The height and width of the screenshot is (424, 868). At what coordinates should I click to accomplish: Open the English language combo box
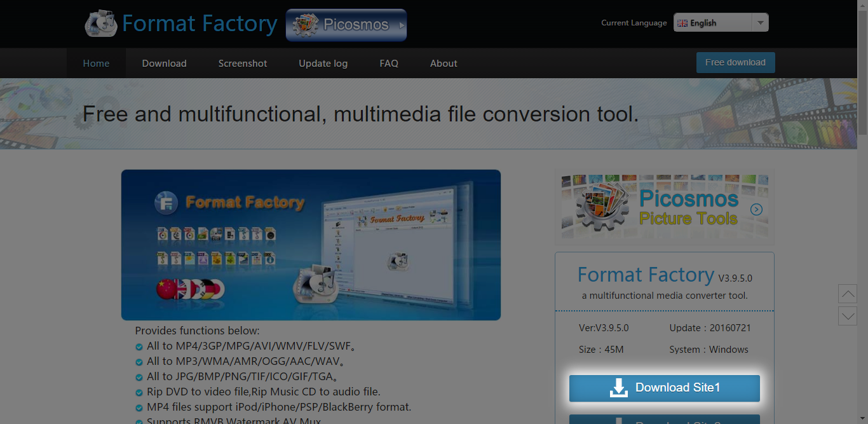(713, 23)
